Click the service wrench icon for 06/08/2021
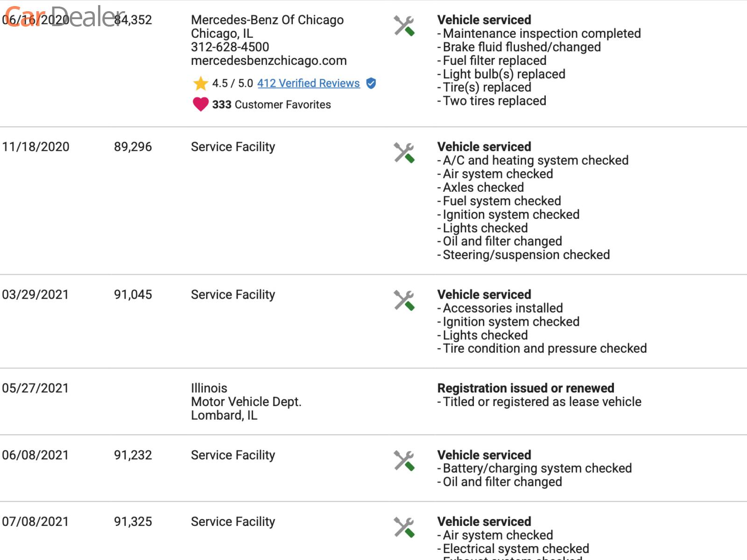747x560 pixels. pos(404,461)
